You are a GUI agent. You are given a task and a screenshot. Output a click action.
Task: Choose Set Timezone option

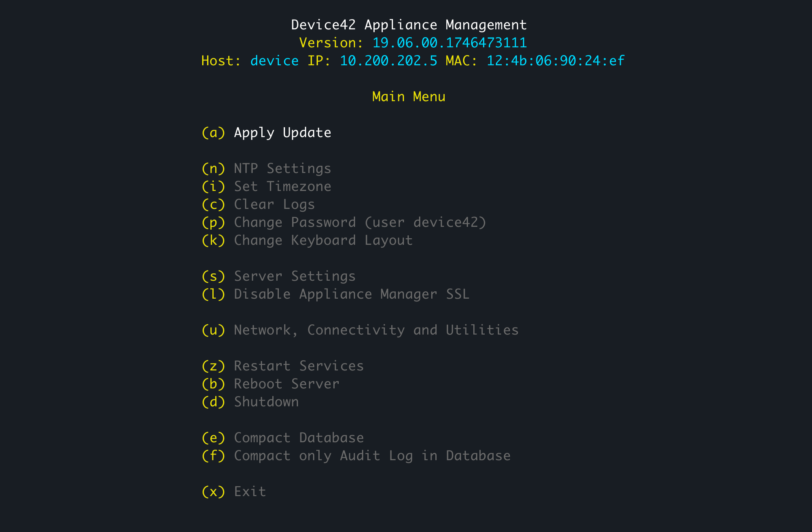[282, 186]
